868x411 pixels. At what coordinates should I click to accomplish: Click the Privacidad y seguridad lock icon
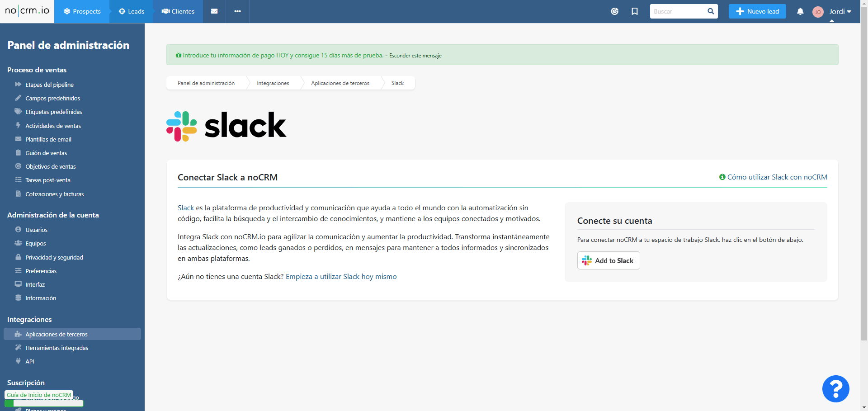coord(18,257)
